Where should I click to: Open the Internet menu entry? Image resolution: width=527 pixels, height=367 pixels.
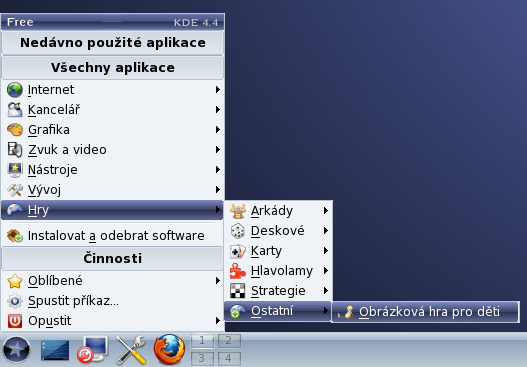tap(112, 90)
